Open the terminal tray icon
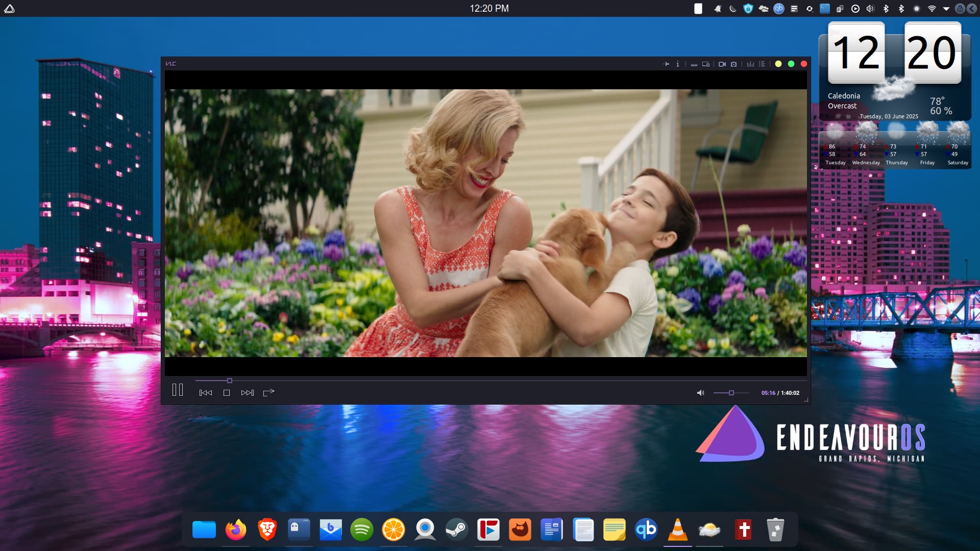 point(825,8)
